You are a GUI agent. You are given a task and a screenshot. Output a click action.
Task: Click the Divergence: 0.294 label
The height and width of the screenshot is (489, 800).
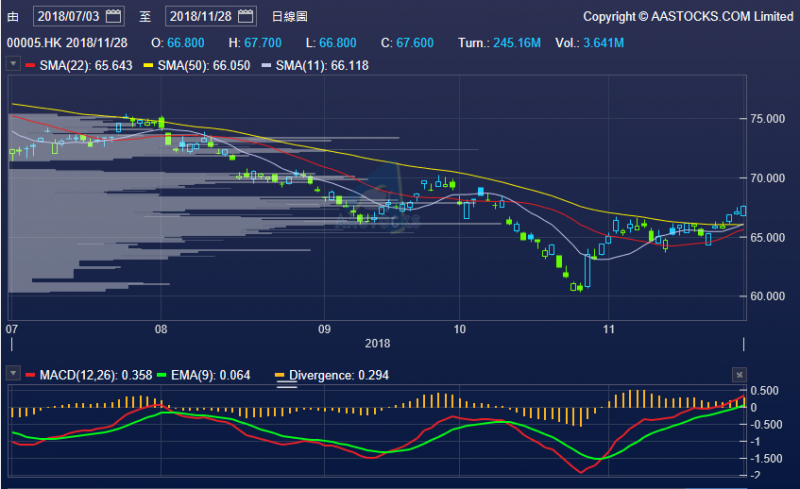click(x=340, y=375)
